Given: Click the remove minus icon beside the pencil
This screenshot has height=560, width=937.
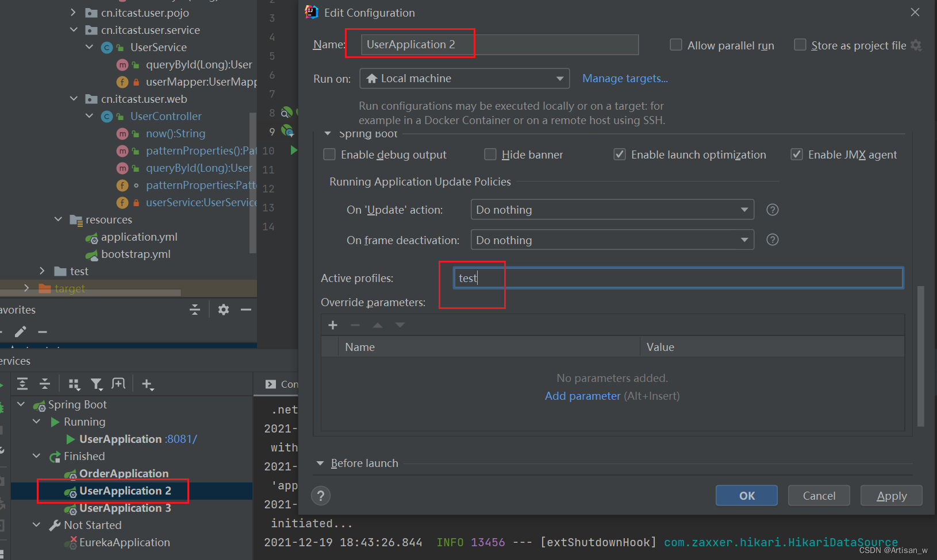Looking at the screenshot, I should click(x=42, y=331).
